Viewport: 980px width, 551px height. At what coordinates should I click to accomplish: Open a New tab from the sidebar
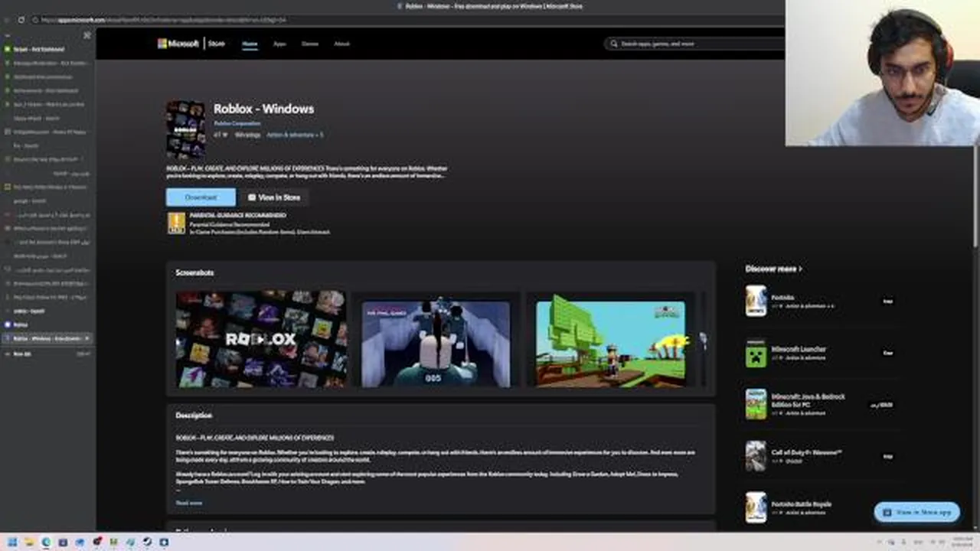pyautogui.click(x=47, y=354)
